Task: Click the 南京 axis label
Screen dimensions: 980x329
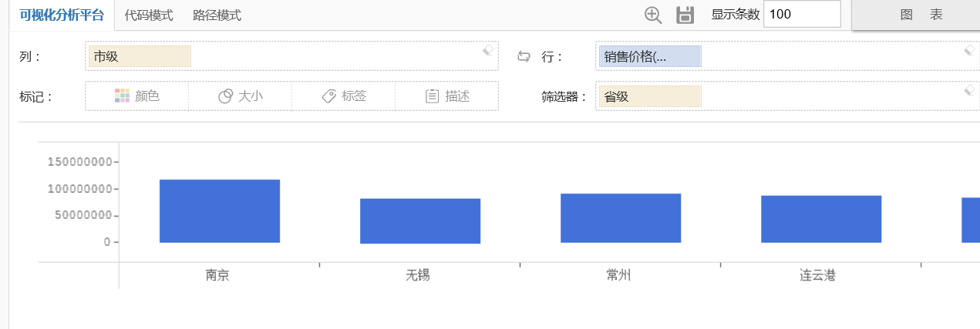Action: click(217, 274)
